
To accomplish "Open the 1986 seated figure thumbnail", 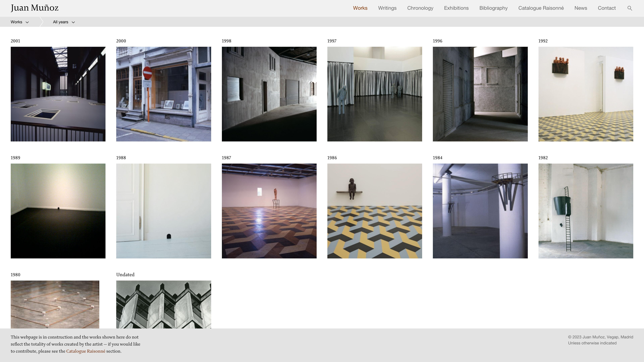I will [x=374, y=211].
